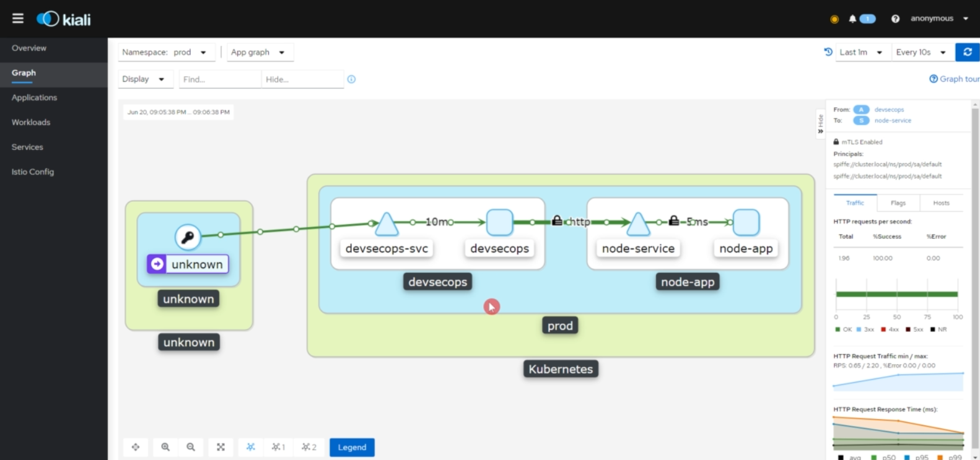Select graph layout style 1
The height and width of the screenshot is (460, 980).
tap(278, 447)
